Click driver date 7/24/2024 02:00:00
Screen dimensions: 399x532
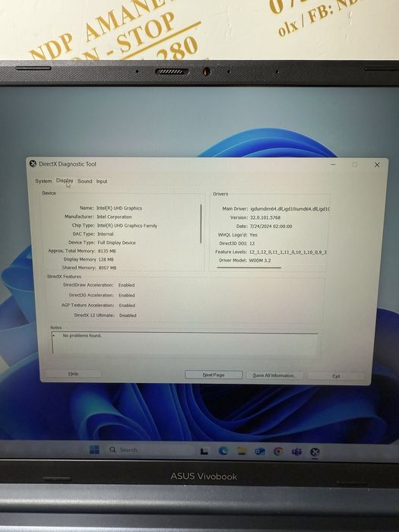tap(271, 226)
